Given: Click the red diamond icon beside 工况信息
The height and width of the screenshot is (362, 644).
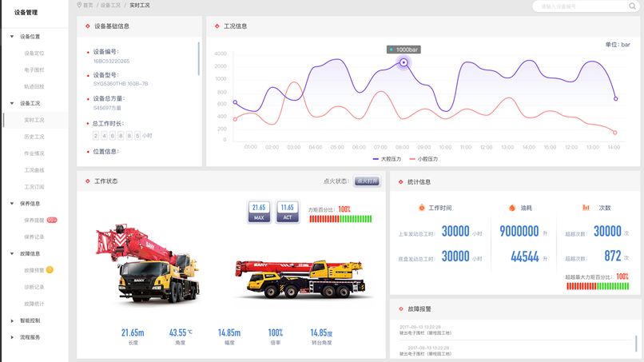Looking at the screenshot, I should 217,26.
